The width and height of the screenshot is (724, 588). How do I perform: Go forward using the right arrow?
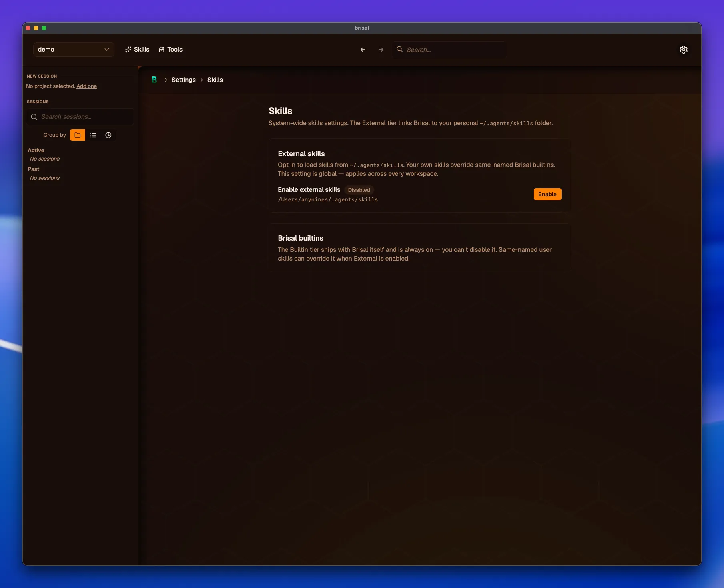click(381, 50)
